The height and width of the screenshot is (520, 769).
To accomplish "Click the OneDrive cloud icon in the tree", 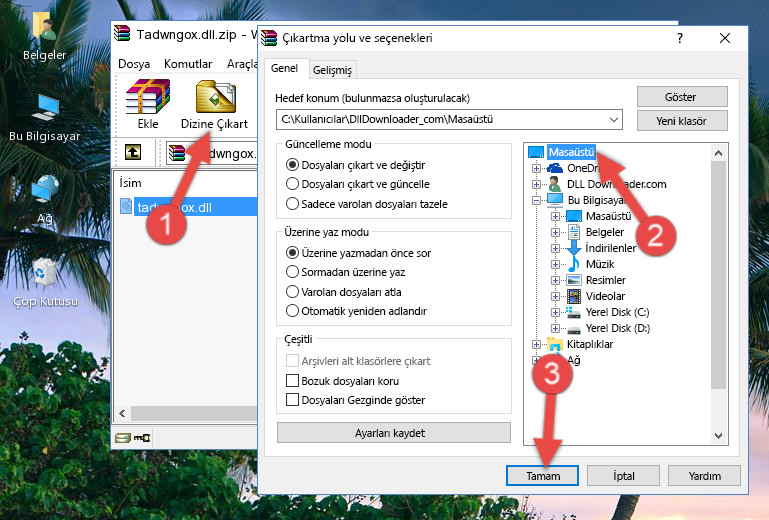I will pos(555,168).
